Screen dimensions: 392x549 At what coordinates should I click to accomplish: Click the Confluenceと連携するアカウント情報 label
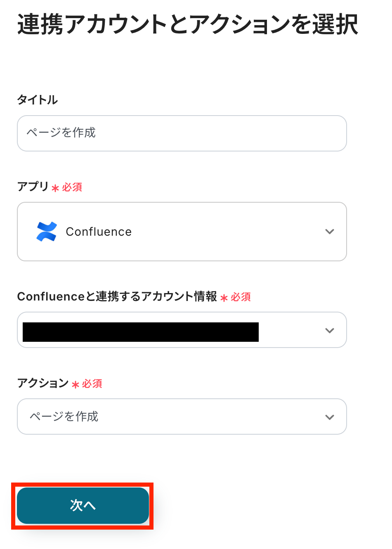[x=117, y=296]
